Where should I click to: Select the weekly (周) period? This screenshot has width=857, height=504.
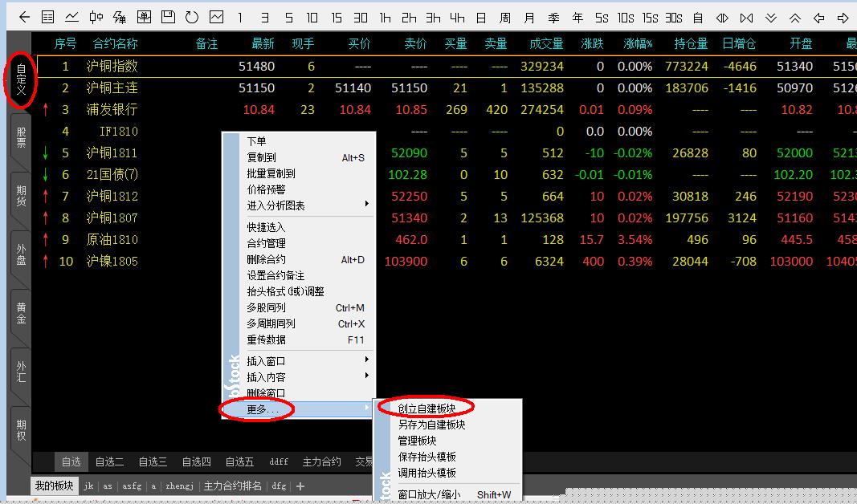click(505, 18)
